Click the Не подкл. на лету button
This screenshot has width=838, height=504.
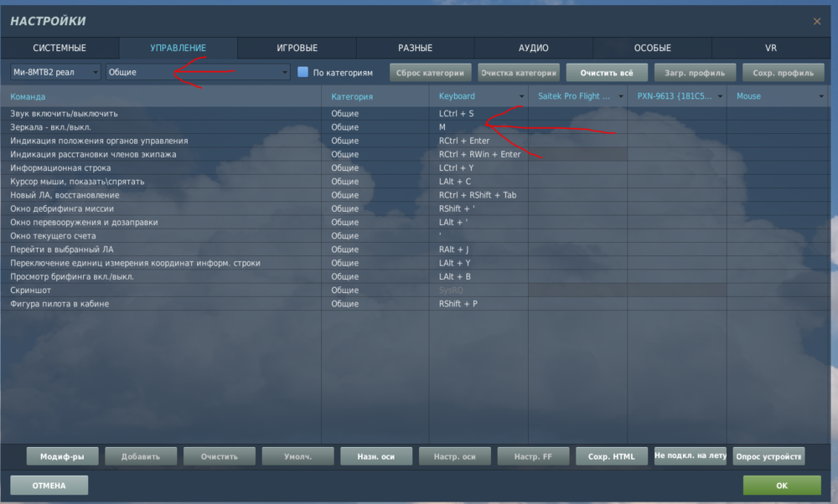690,456
